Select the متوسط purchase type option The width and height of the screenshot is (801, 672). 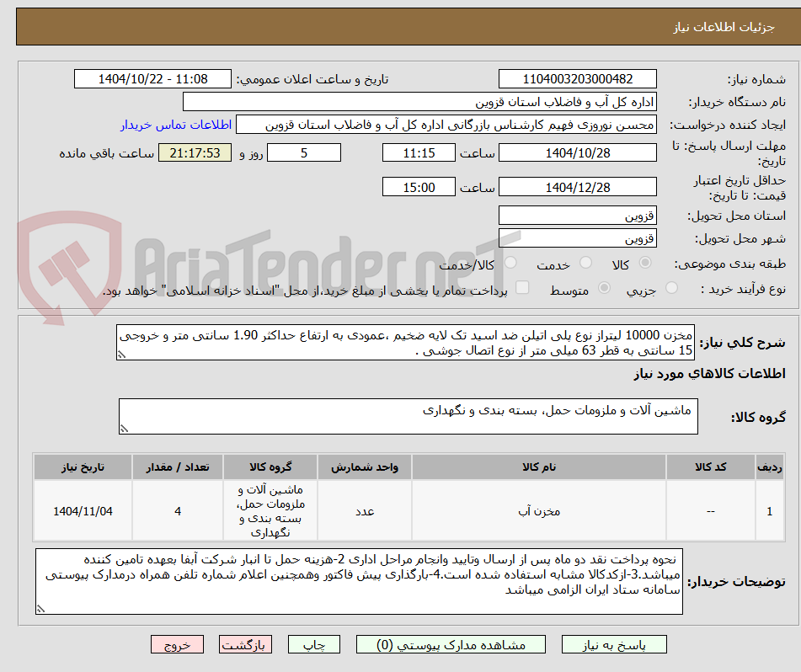[x=603, y=287]
